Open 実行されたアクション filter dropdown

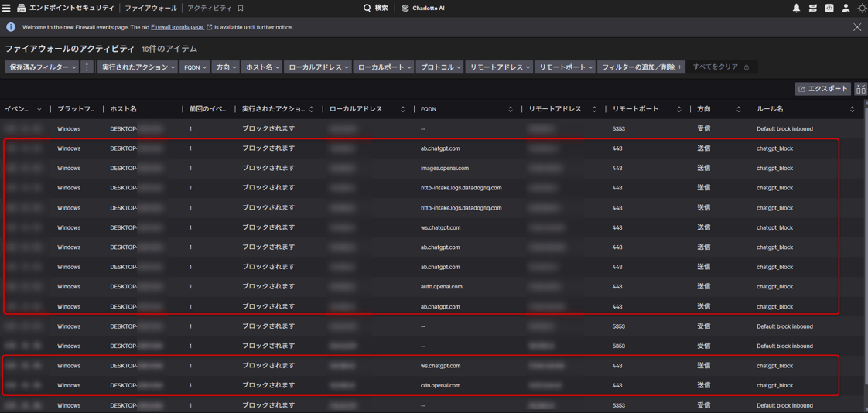[x=137, y=67]
